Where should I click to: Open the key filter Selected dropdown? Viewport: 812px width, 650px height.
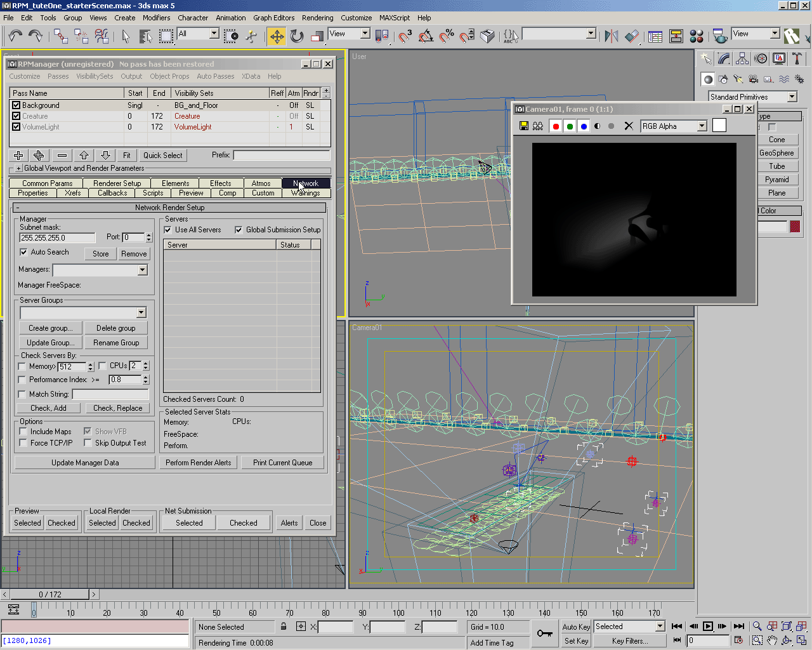(x=660, y=627)
